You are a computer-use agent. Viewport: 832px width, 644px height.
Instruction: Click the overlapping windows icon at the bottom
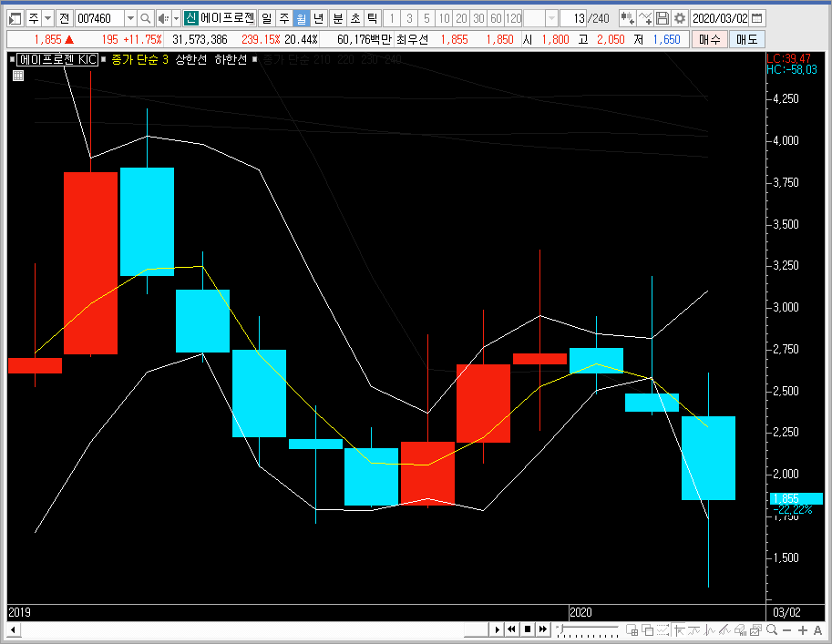[x=647, y=629]
